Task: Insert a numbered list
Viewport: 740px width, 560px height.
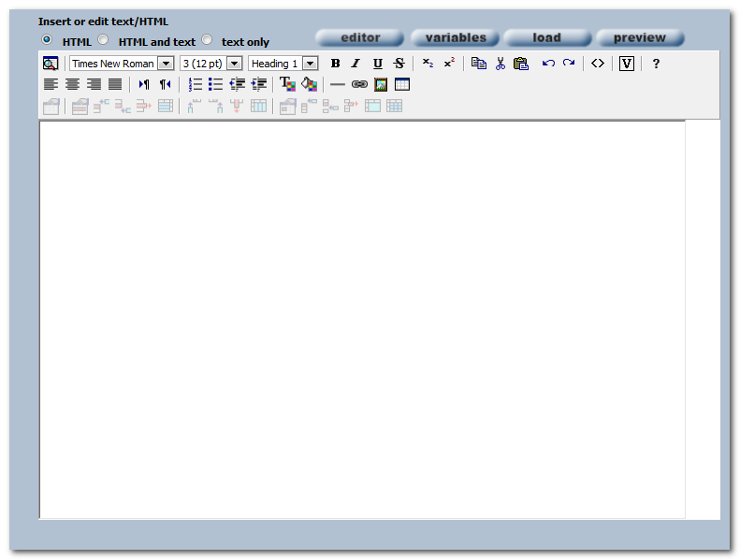Action: [x=195, y=84]
